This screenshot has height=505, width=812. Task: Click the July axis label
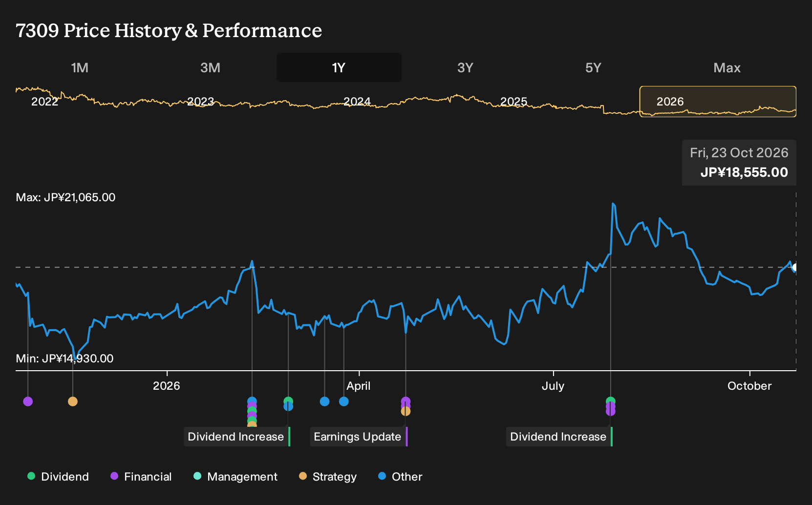tap(553, 386)
